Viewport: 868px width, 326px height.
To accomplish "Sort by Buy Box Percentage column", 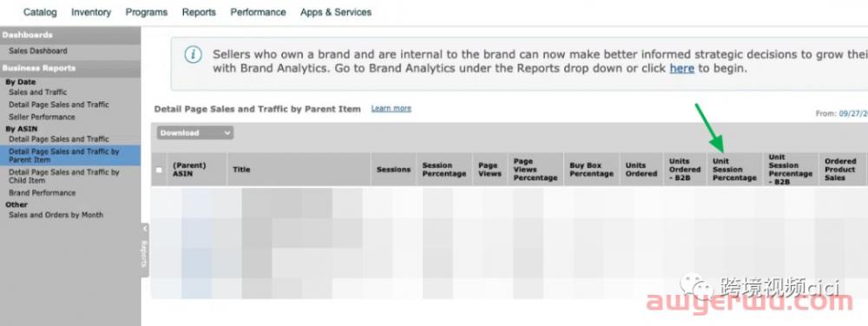I will [591, 170].
